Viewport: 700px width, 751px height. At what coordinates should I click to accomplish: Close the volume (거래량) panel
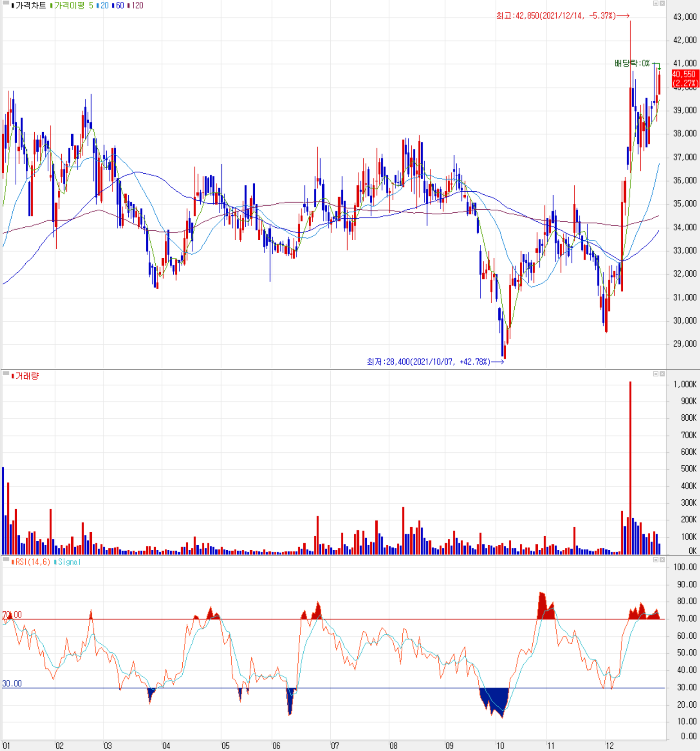click(x=662, y=374)
